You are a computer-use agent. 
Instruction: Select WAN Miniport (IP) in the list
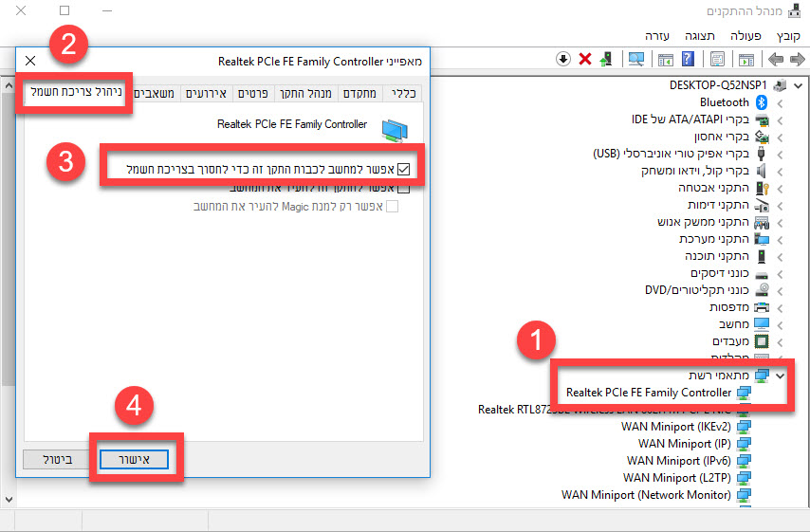pyautogui.click(x=685, y=444)
